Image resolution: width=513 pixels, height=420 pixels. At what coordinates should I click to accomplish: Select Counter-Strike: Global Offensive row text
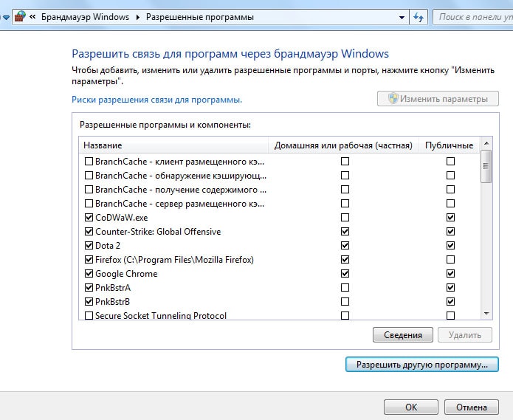pos(158,232)
